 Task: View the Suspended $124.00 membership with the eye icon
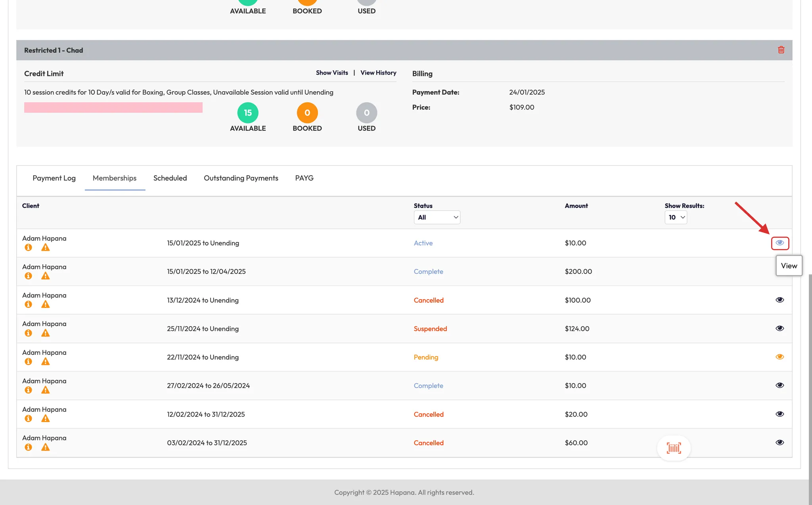779,328
